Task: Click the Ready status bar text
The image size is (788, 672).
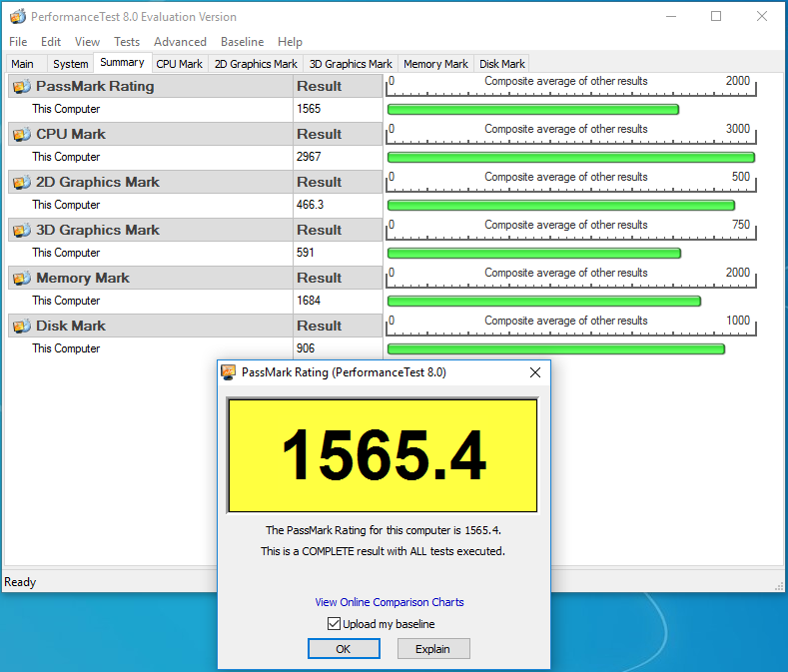Action: [x=20, y=582]
